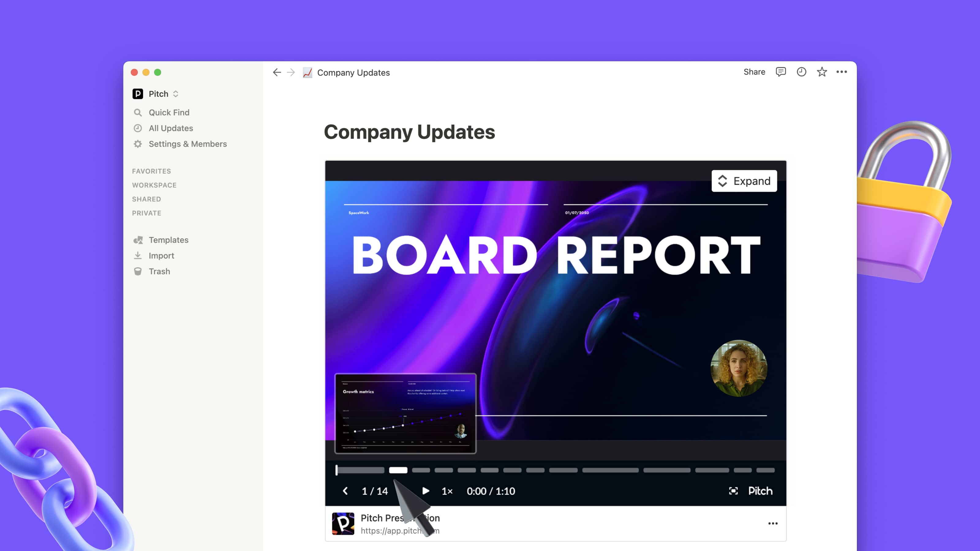Screen dimensions: 980x551
Task: Expand the Private section
Action: coord(146,213)
